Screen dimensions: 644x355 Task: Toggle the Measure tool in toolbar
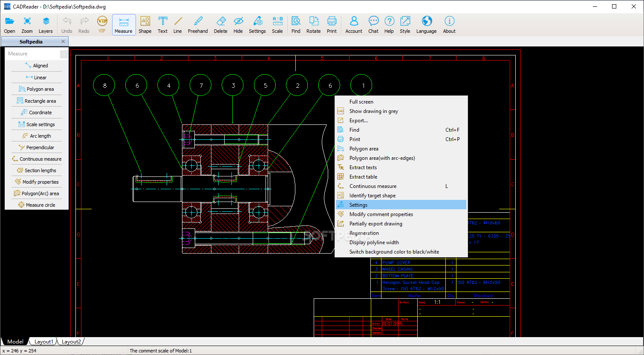pyautogui.click(x=124, y=25)
